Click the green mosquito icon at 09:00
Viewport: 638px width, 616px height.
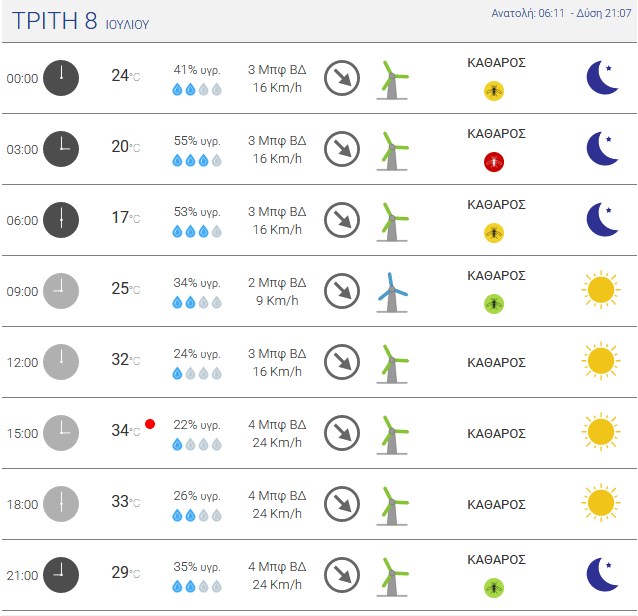tap(494, 304)
